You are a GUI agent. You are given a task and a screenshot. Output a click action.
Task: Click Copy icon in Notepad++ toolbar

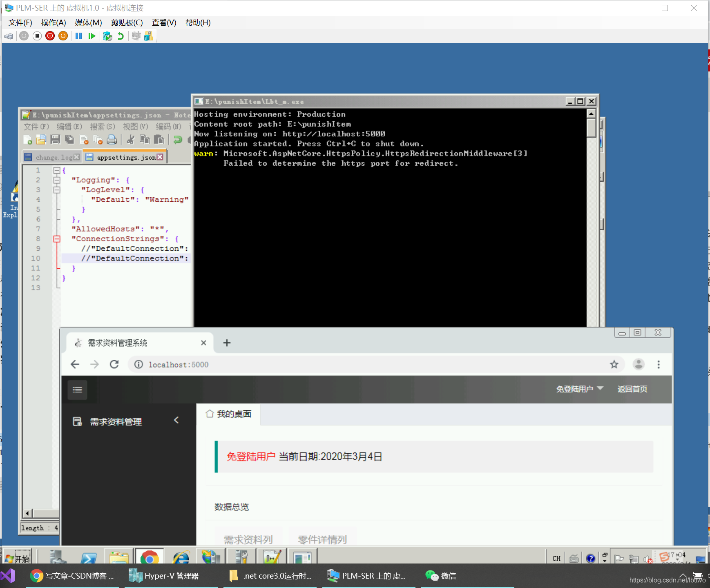click(x=145, y=140)
